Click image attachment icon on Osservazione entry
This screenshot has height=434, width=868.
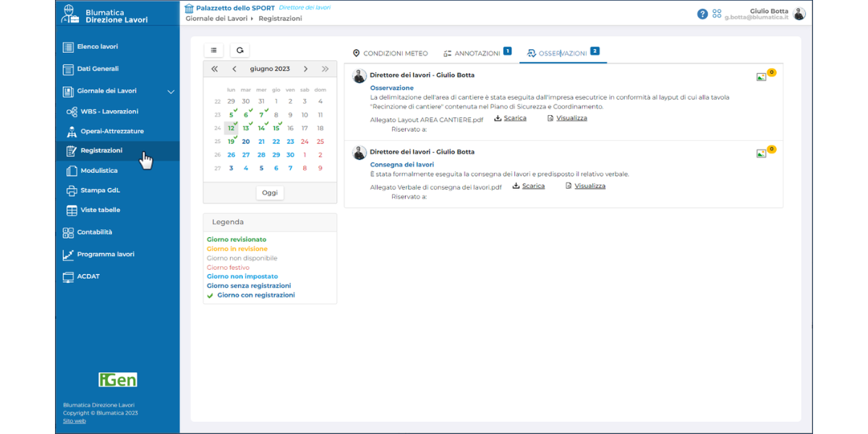[x=761, y=77]
